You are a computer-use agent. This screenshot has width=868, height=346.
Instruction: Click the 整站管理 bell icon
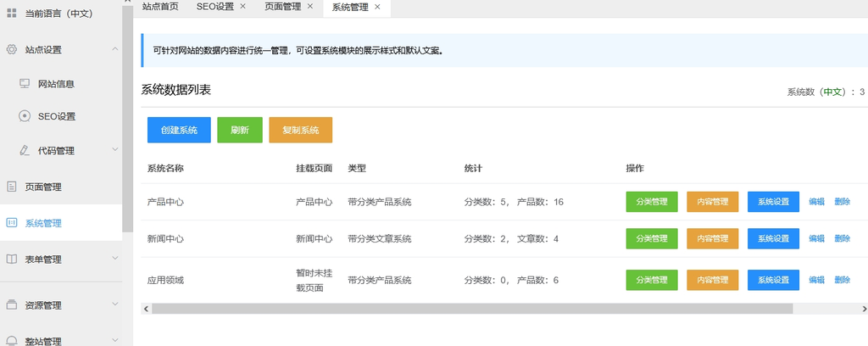click(x=11, y=340)
